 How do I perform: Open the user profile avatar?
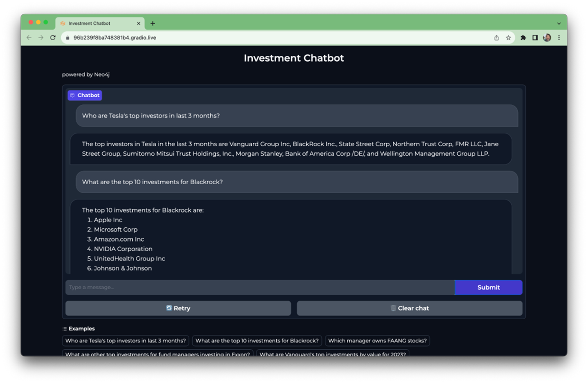pos(547,38)
